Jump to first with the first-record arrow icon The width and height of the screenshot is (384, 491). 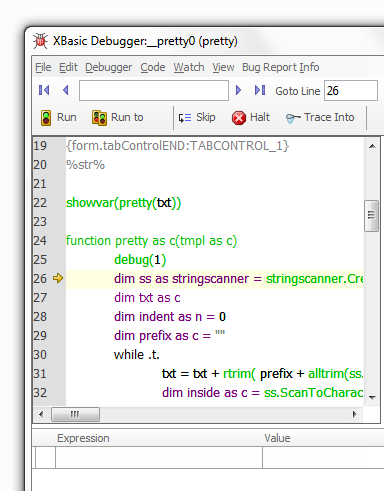(44, 90)
